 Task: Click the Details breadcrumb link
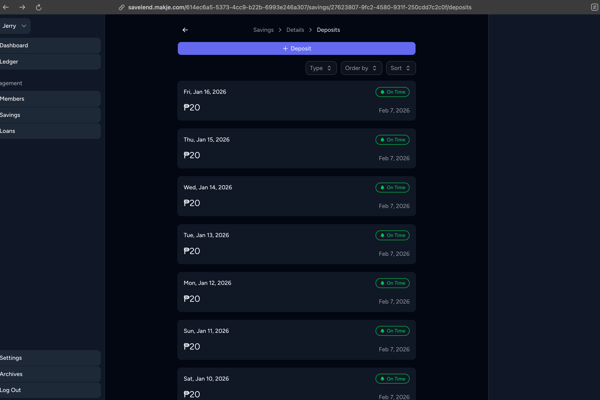tap(295, 30)
